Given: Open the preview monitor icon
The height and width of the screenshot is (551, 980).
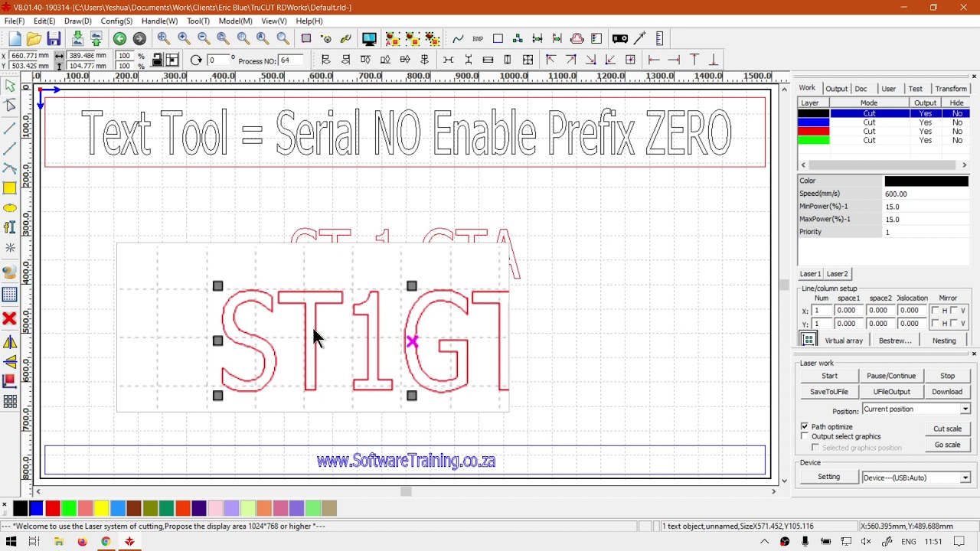Looking at the screenshot, I should pos(369,39).
